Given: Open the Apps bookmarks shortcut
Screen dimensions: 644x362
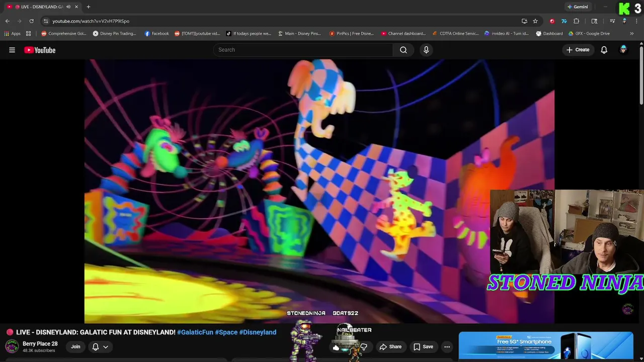Looking at the screenshot, I should [x=13, y=34].
